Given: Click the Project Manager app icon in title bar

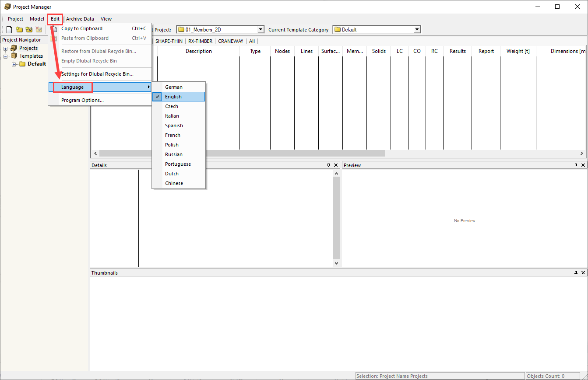Looking at the screenshot, I should pos(7,7).
